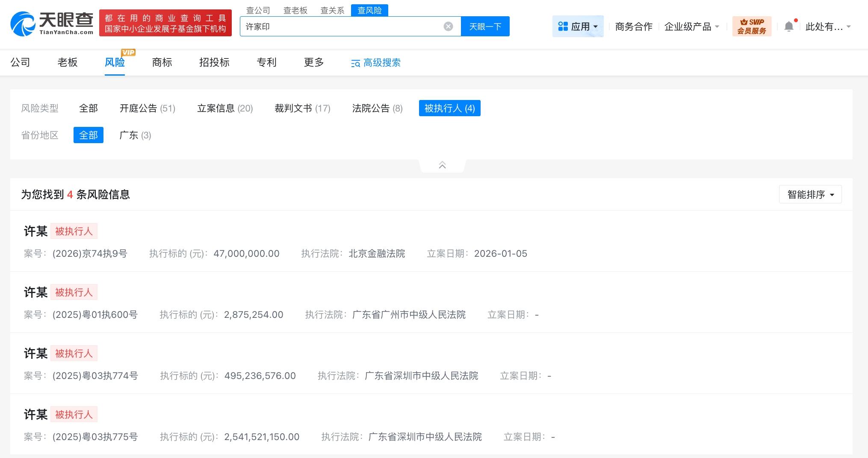Switch to the 查公司 search tab
The width and height of the screenshot is (868, 458).
point(258,10)
